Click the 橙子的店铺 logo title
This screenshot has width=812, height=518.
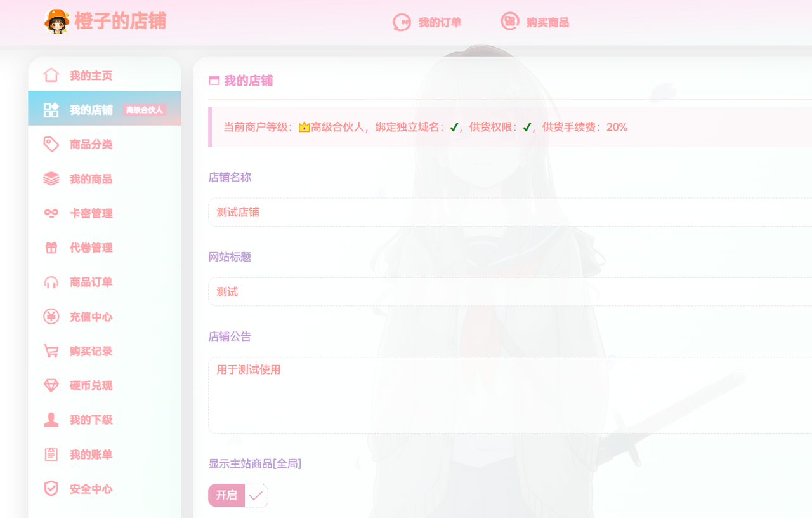[120, 21]
